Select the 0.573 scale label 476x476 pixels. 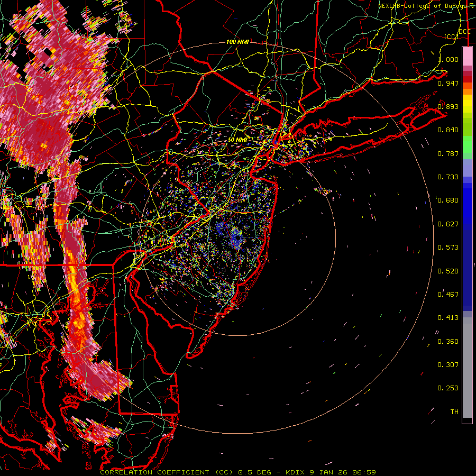[x=448, y=248]
